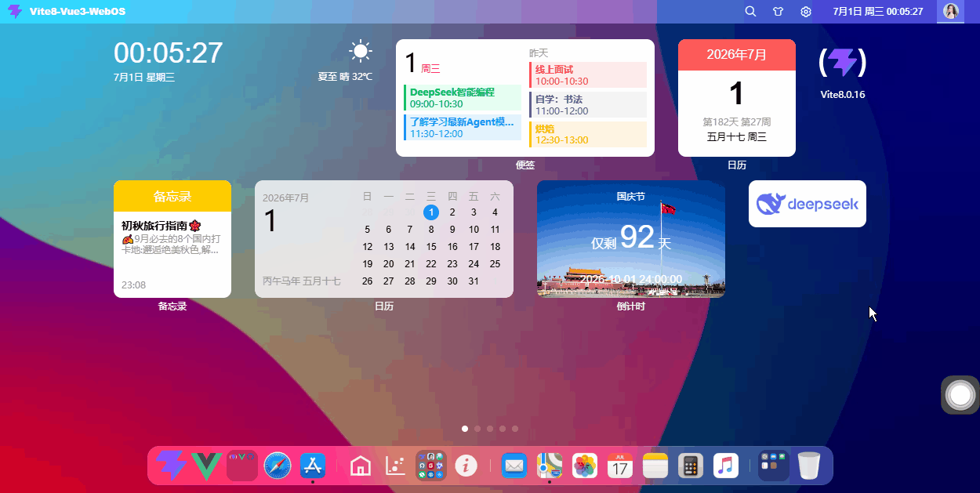Open the info icon in the dock
Image resolution: width=980 pixels, height=493 pixels.
(x=466, y=466)
